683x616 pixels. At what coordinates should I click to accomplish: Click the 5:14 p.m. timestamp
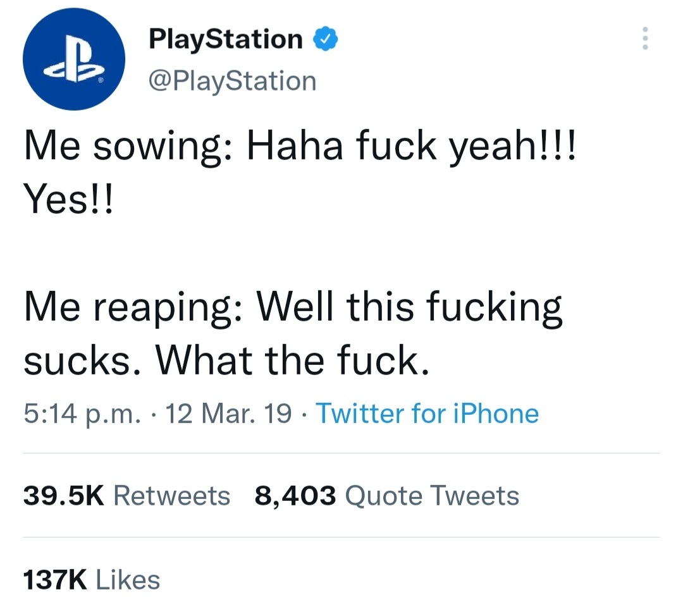click(x=82, y=413)
